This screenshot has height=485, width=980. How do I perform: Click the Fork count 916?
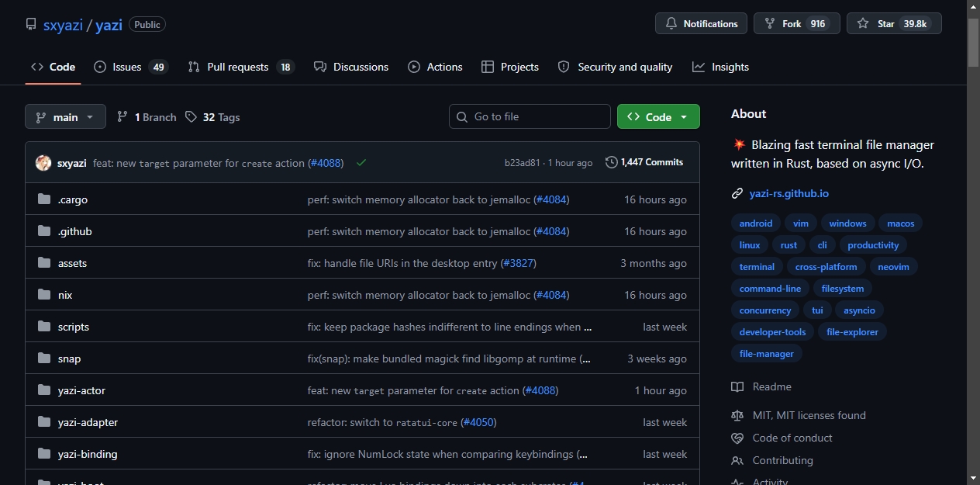(818, 24)
